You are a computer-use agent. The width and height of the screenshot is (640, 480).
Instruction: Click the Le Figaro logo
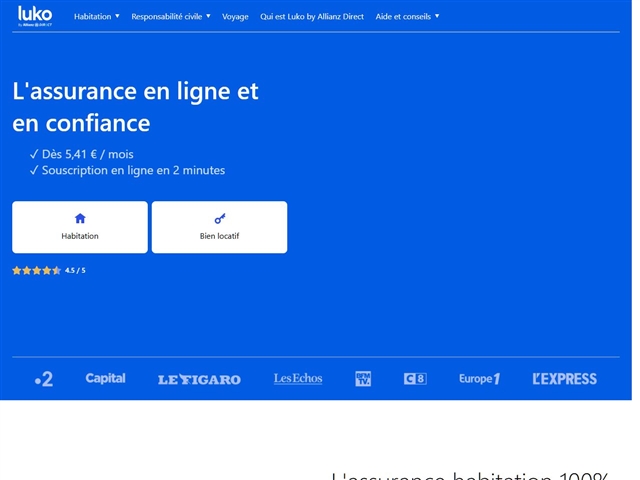point(199,379)
